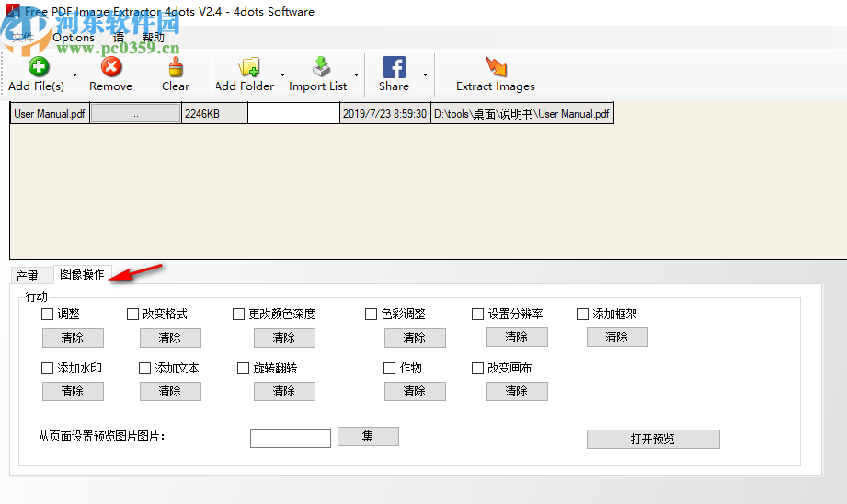
Task: Click the empty cell after 2246KB
Action: point(294,113)
